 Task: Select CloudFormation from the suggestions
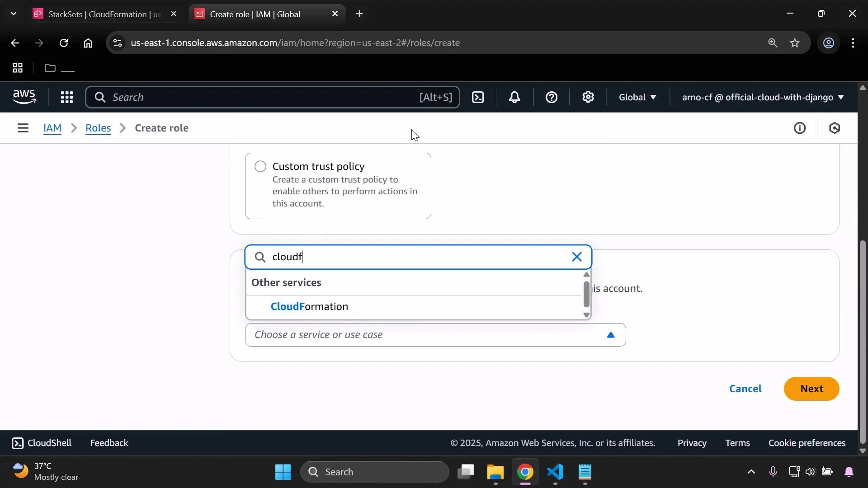coord(309,306)
